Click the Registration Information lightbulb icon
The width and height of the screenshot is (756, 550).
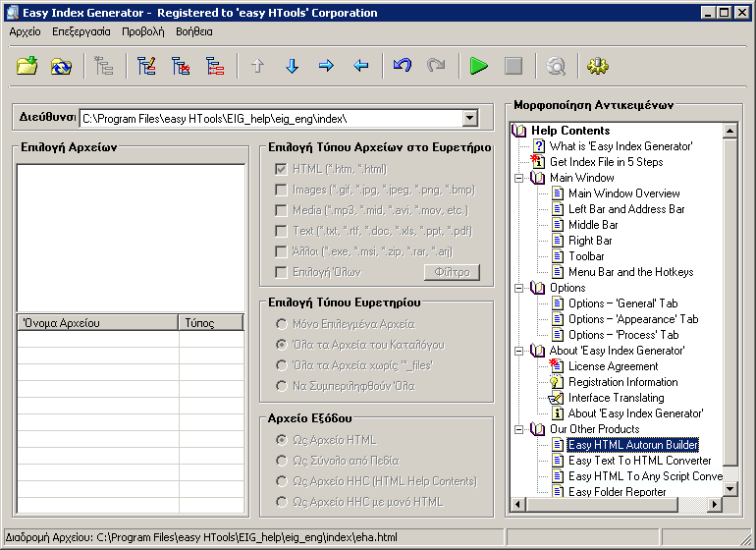pyautogui.click(x=557, y=382)
